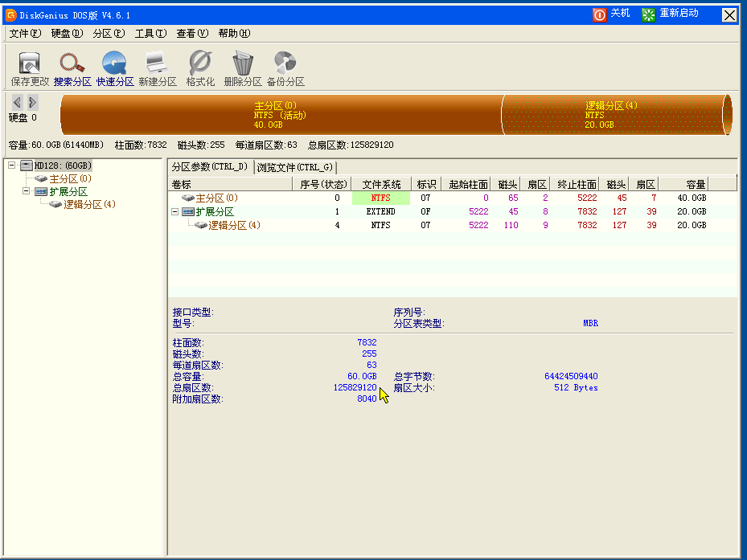Screen dimensions: 747x560
Task: Collapse 扩展分区 node in left tree
Action: (x=27, y=191)
